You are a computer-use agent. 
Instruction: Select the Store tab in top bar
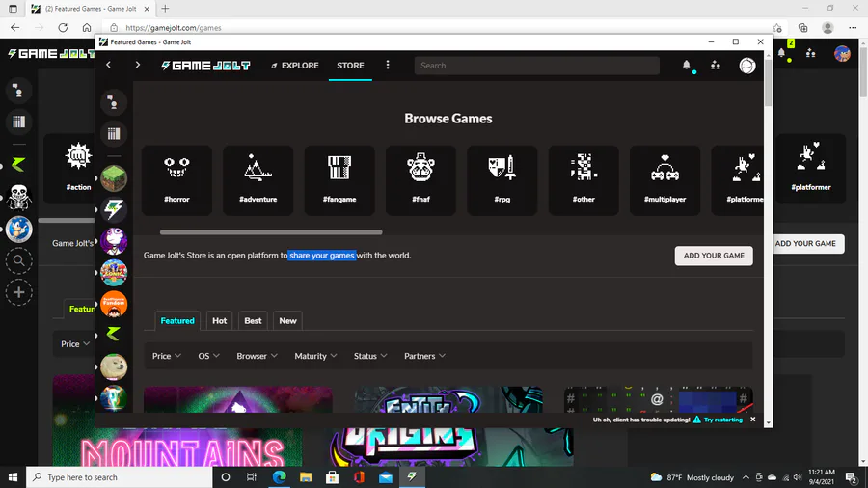click(x=350, y=66)
